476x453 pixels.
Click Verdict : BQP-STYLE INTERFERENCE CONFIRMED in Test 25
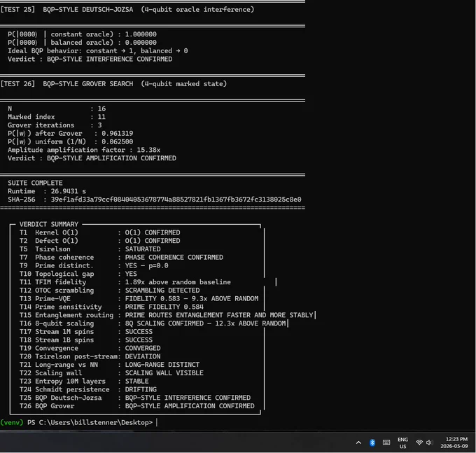pyautogui.click(x=90, y=59)
